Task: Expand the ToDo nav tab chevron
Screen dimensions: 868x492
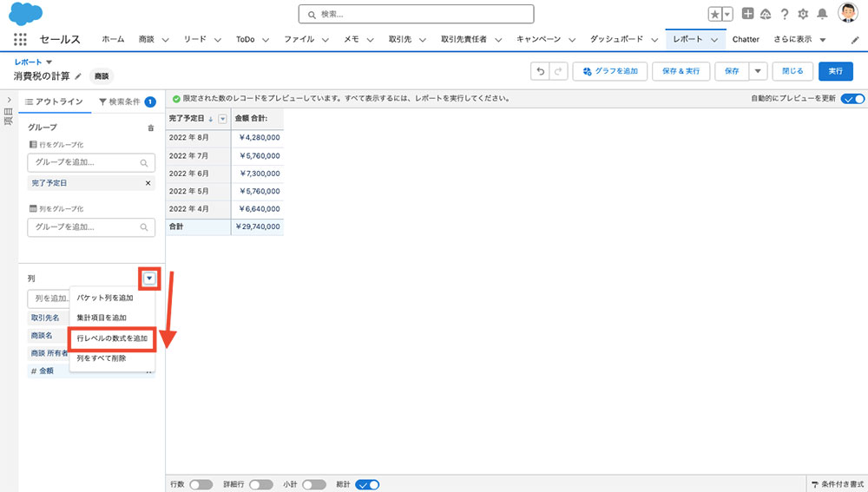Action: point(266,40)
